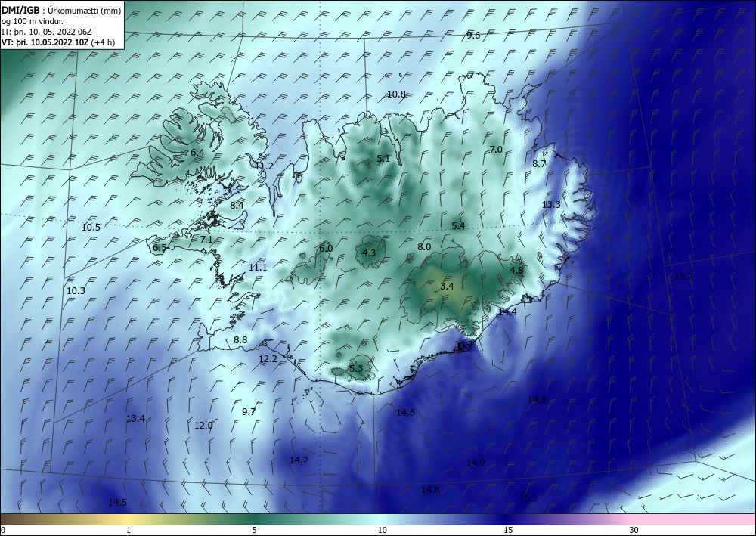Select the 10.3 value in the western ocean

point(76,291)
